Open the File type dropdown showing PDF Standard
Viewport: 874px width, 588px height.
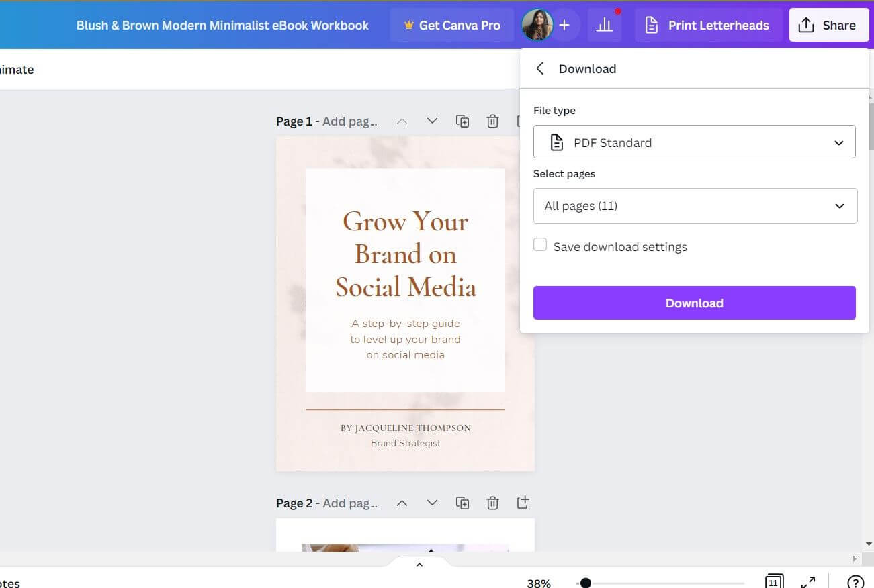pyautogui.click(x=694, y=142)
